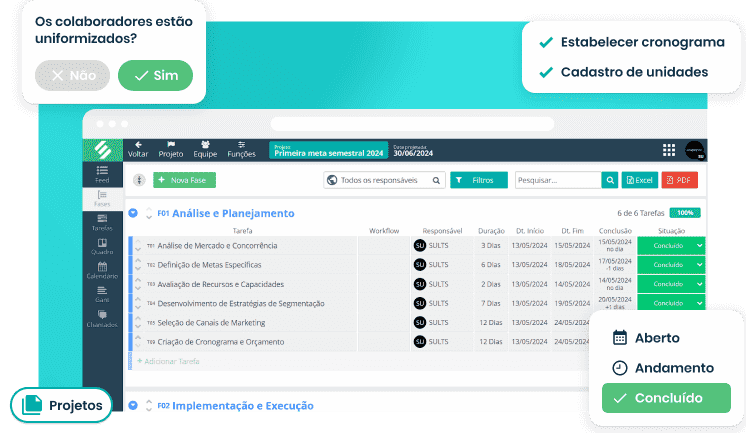
Task: Click the SULTS green logo icon
Action: [102, 150]
